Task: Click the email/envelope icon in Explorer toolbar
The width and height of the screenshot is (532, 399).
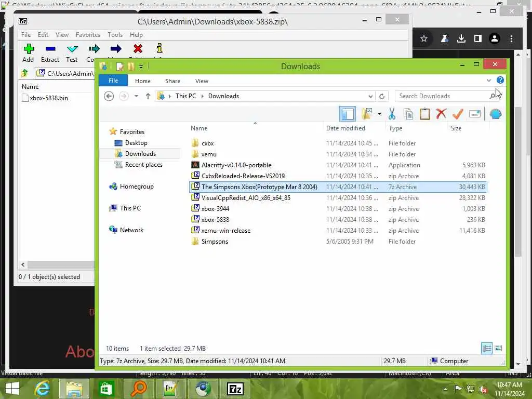Action: tap(475, 114)
